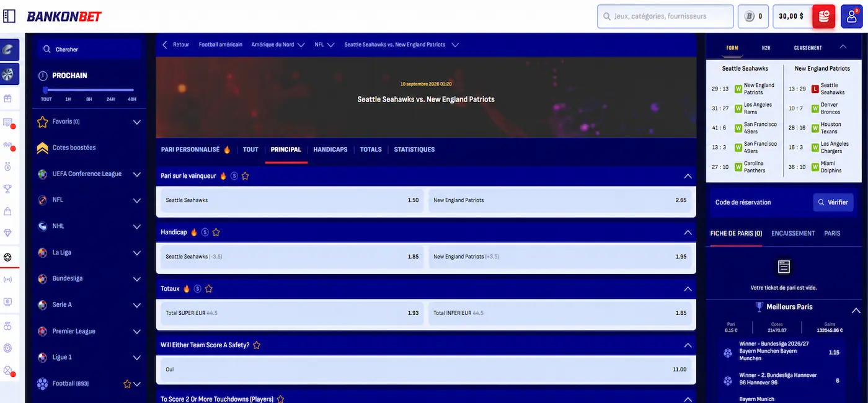Open the trophy icon in left strip
The image size is (868, 403).
point(8,188)
